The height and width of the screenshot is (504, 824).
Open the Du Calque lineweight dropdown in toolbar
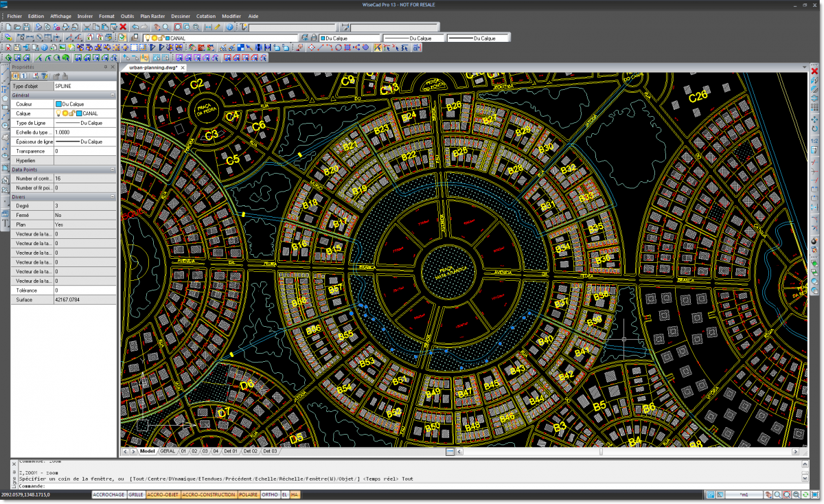479,38
